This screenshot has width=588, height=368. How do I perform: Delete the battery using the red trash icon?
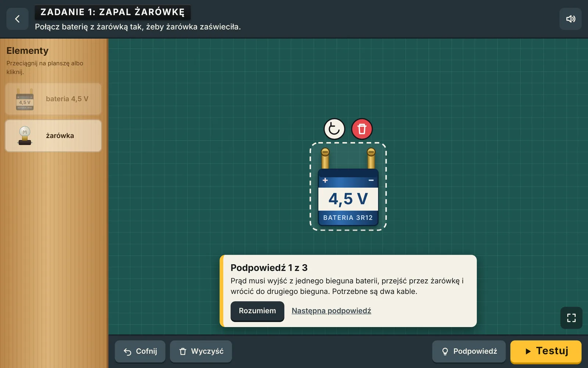click(x=362, y=129)
